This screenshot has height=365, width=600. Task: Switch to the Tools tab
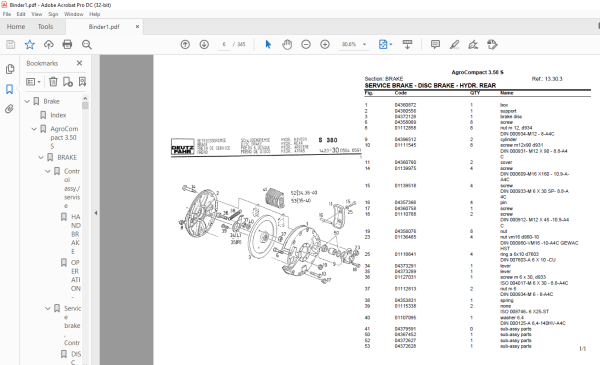[45, 26]
